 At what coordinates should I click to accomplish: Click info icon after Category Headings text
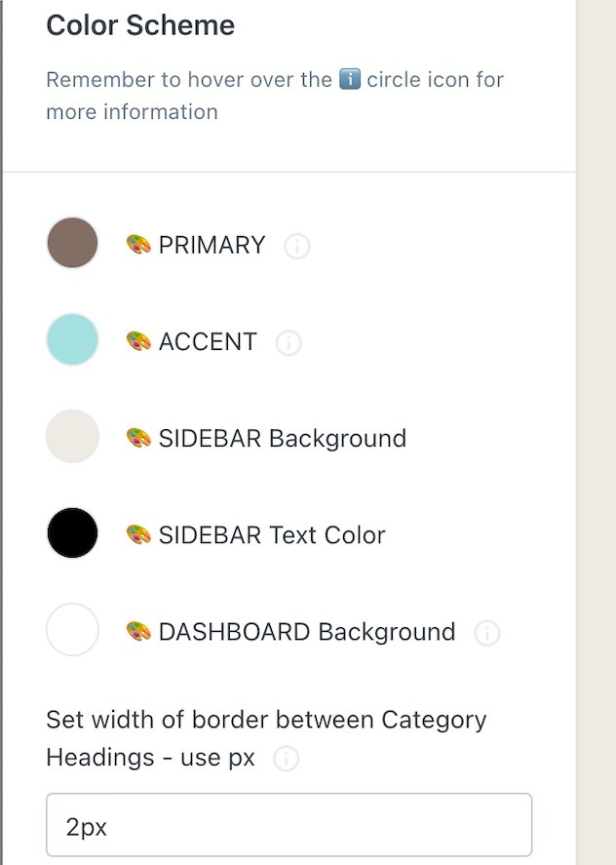[287, 759]
